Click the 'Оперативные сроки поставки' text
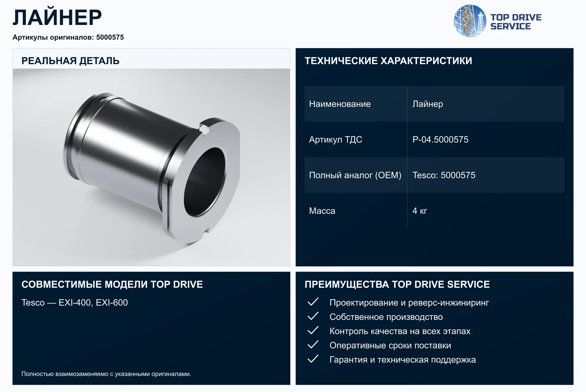 pyautogui.click(x=390, y=346)
